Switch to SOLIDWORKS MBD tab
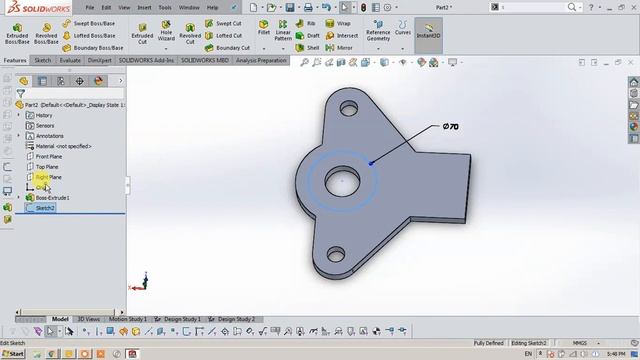 coord(204,60)
